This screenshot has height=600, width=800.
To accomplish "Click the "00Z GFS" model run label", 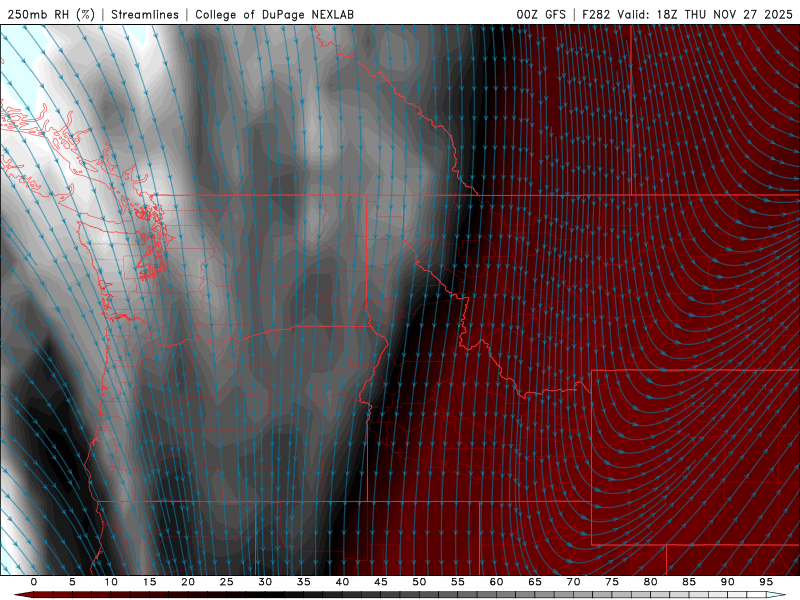I will (541, 14).
